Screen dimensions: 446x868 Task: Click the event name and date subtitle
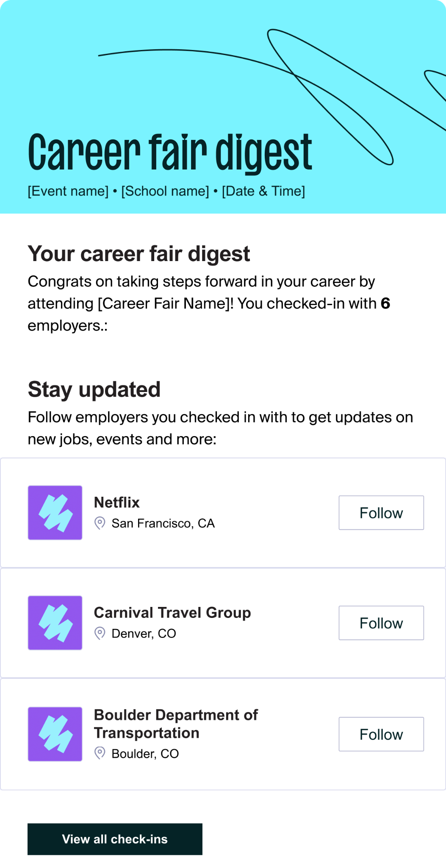166,191
